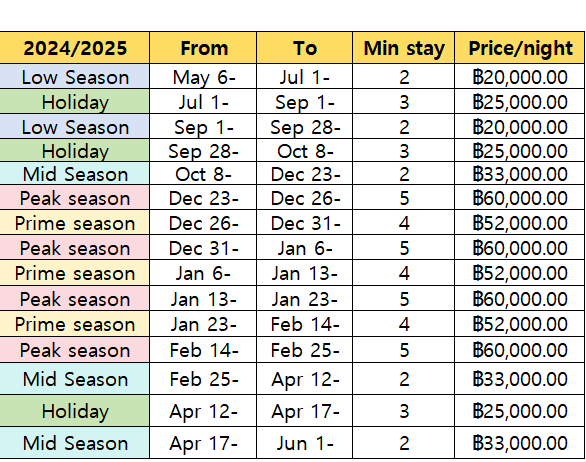Click min stay value in Feb 14 row
The width and height of the screenshot is (586, 462).
point(403,349)
